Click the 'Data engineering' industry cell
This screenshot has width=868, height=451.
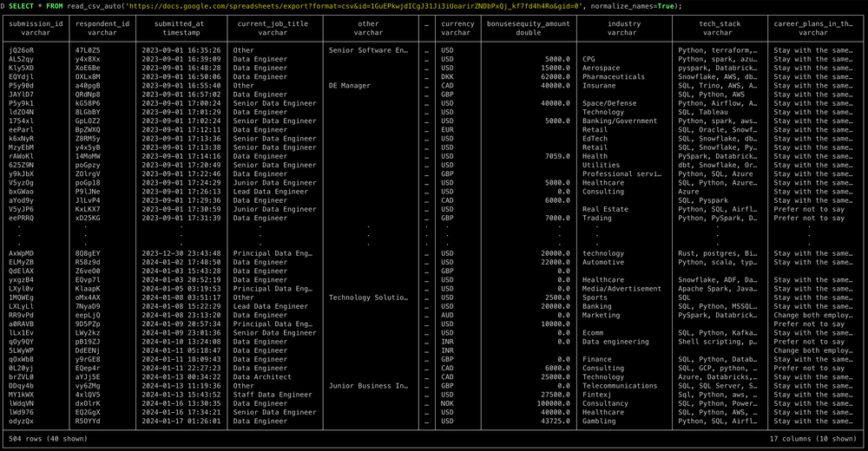(x=615, y=342)
